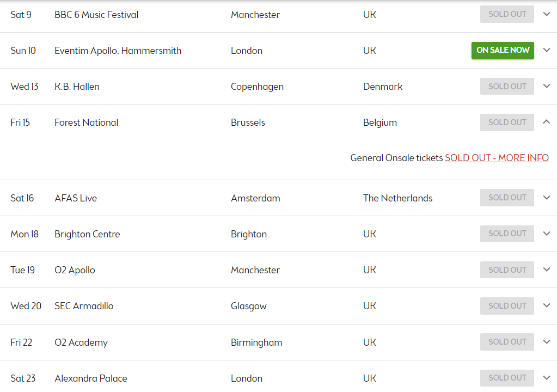Image resolution: width=557 pixels, height=392 pixels.
Task: Expand the K.B. Hallen Copenhagen row chevron
Action: coord(547,86)
